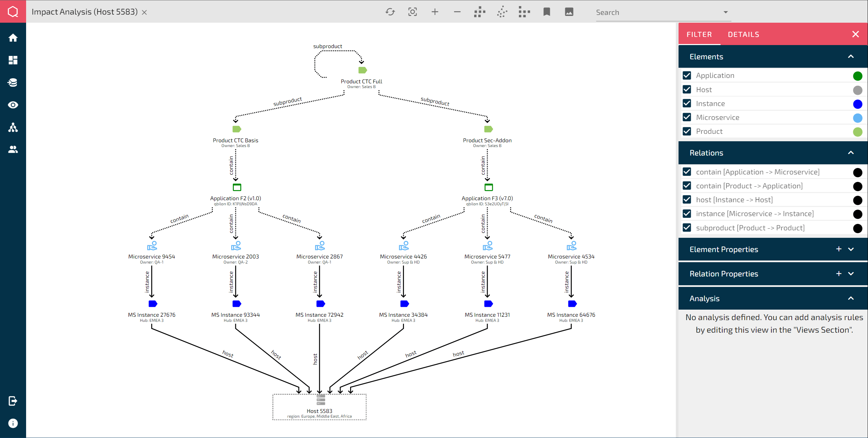The width and height of the screenshot is (868, 438).
Task: Open the Views section in the sidebar
Action: pyautogui.click(x=13, y=105)
